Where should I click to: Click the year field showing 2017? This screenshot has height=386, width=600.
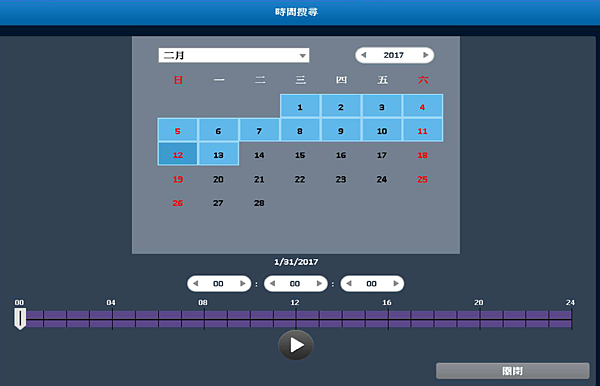tap(394, 55)
